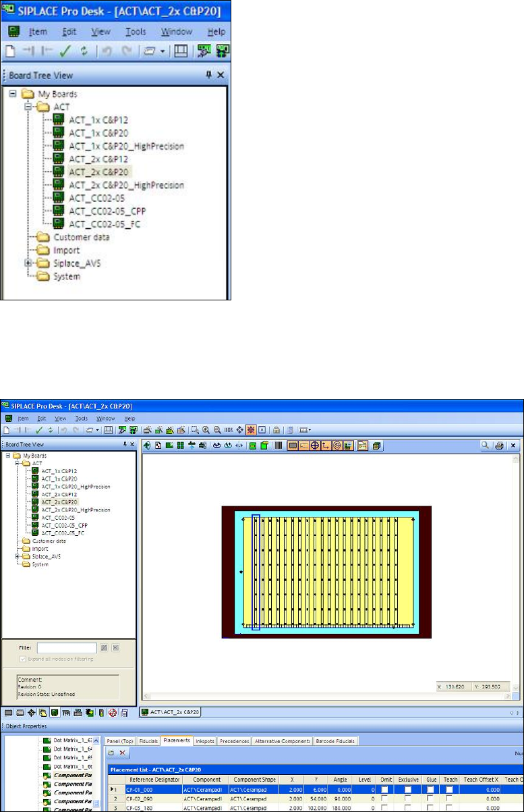Click the vertical scrollbar of board view
Image resolution: width=524 pixels, height=812 pixels.
click(516, 574)
